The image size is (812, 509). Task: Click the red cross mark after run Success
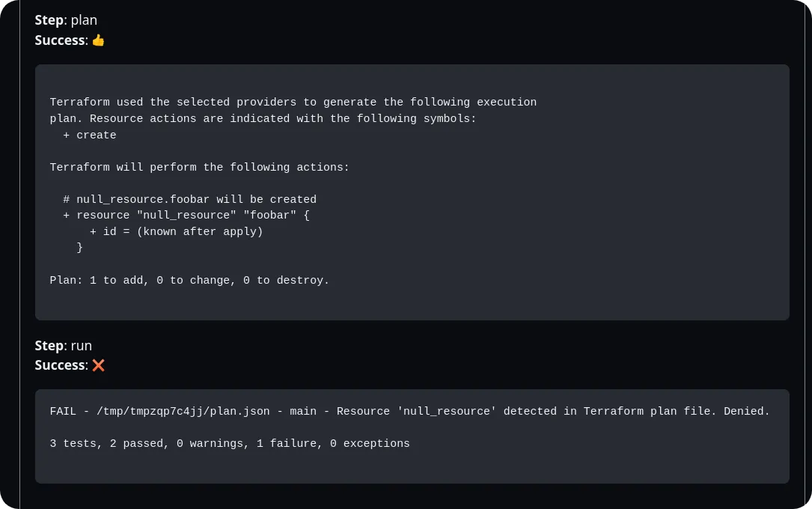click(x=98, y=365)
